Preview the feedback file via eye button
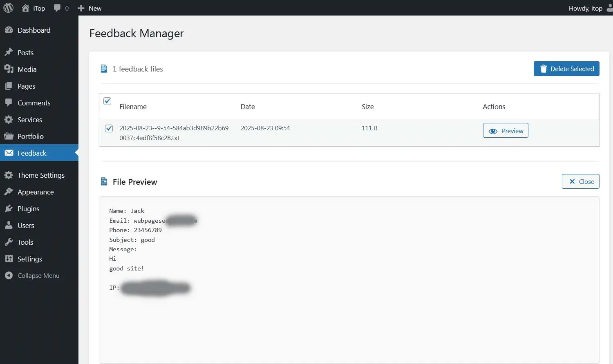 [506, 130]
